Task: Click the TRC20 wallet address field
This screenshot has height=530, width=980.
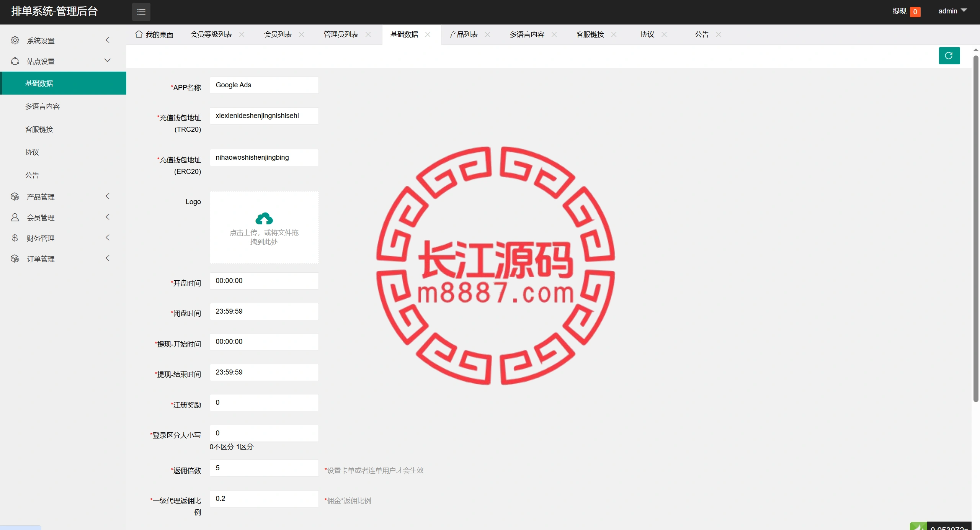Action: [264, 116]
